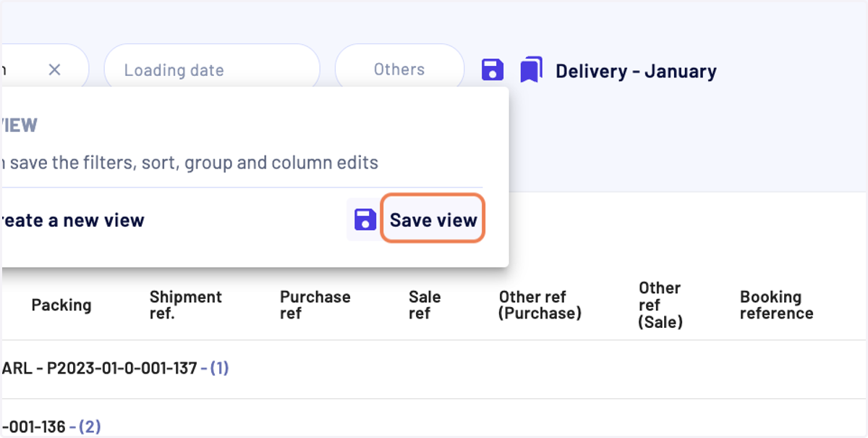Click the Save view button

point(433,219)
